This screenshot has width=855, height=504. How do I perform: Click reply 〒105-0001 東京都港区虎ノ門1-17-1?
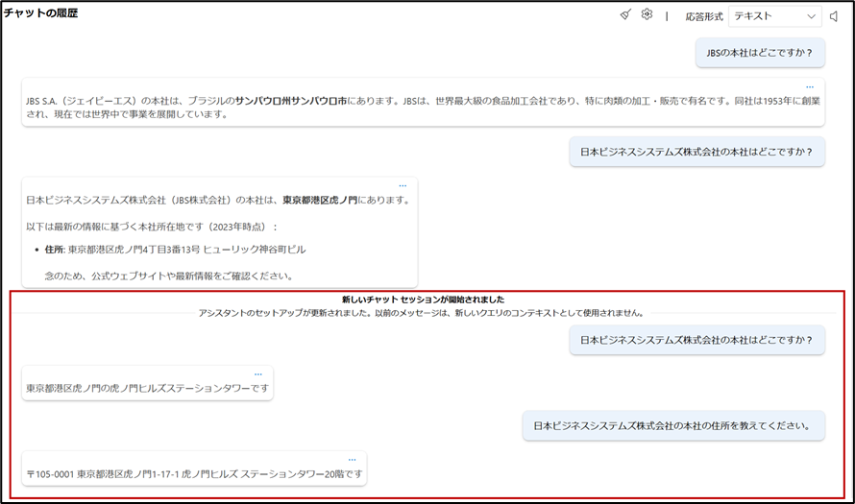pyautogui.click(x=194, y=474)
